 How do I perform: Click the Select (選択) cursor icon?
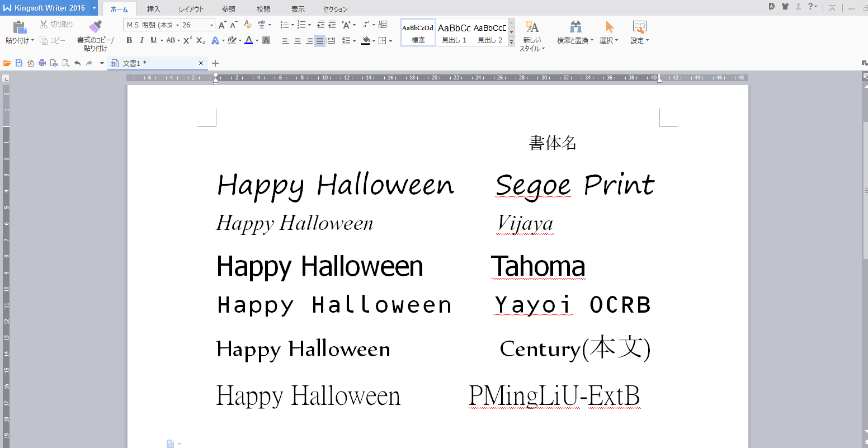point(610,27)
